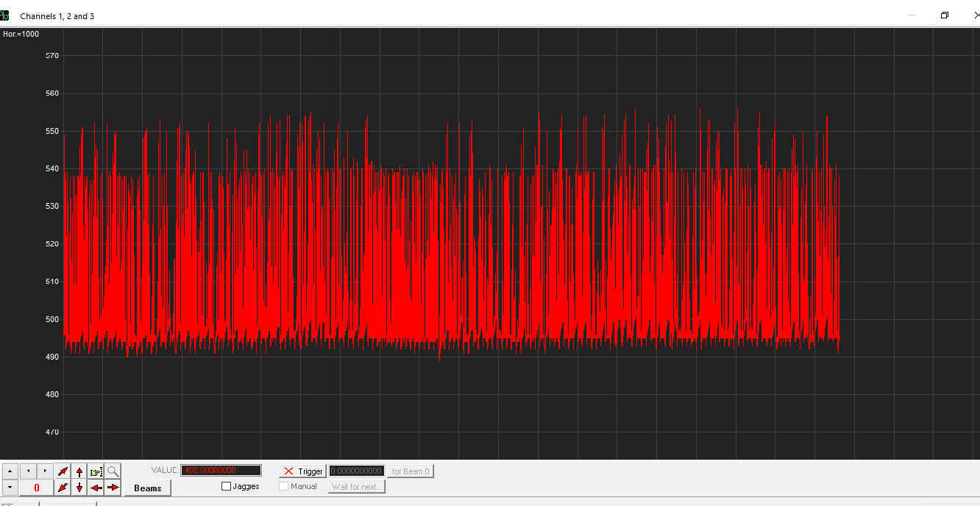The height and width of the screenshot is (506, 980).
Task: Toggle the Manual checkbox
Action: coord(284,486)
